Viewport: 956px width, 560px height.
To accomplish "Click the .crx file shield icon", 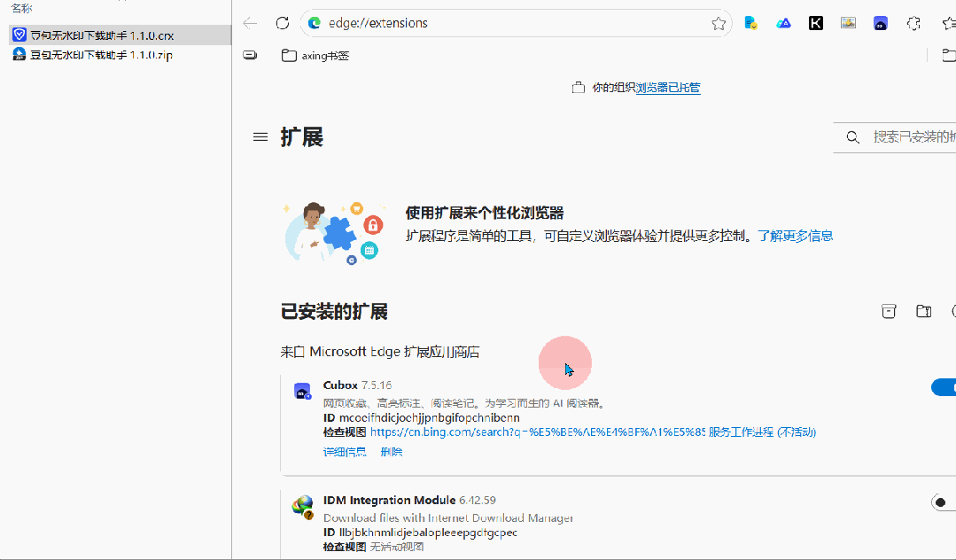I will click(x=19, y=35).
